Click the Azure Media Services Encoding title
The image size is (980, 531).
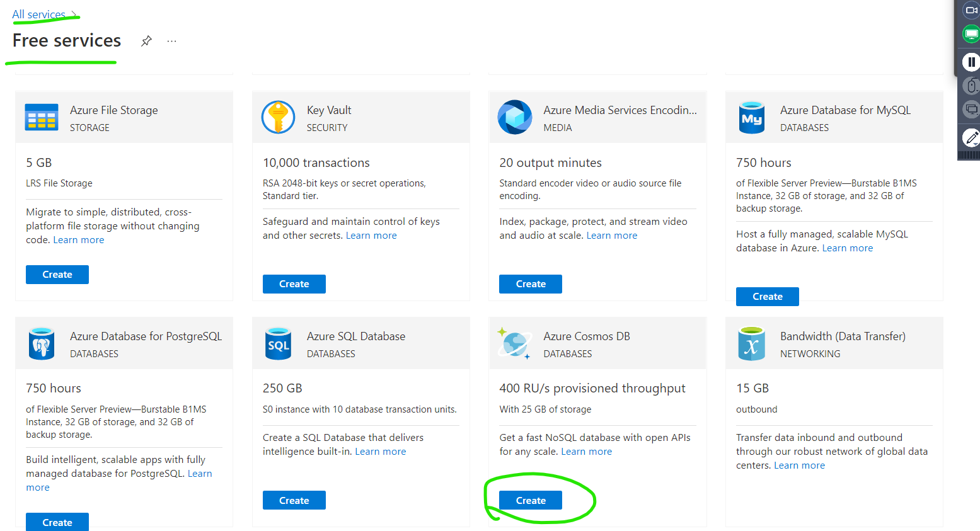point(620,110)
